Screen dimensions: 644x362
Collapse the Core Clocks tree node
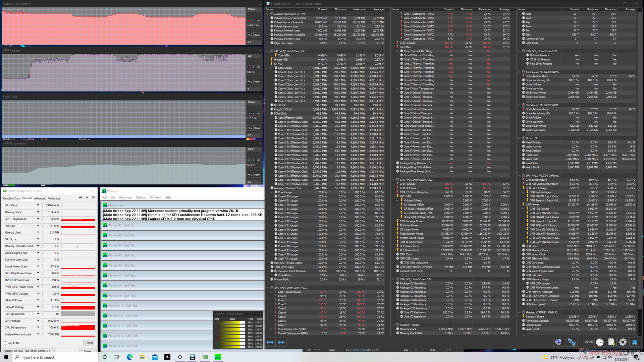click(x=272, y=68)
